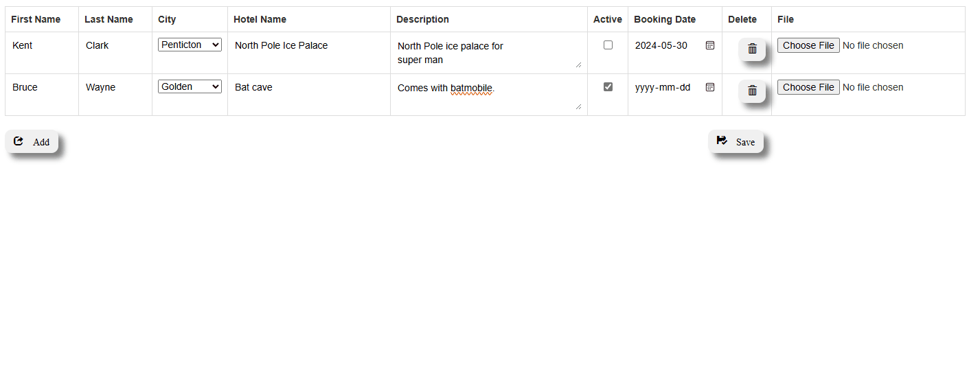Viewport: 980px width, 378px height.
Task: Choose a file for the Kent Clark row
Action: pos(808,45)
